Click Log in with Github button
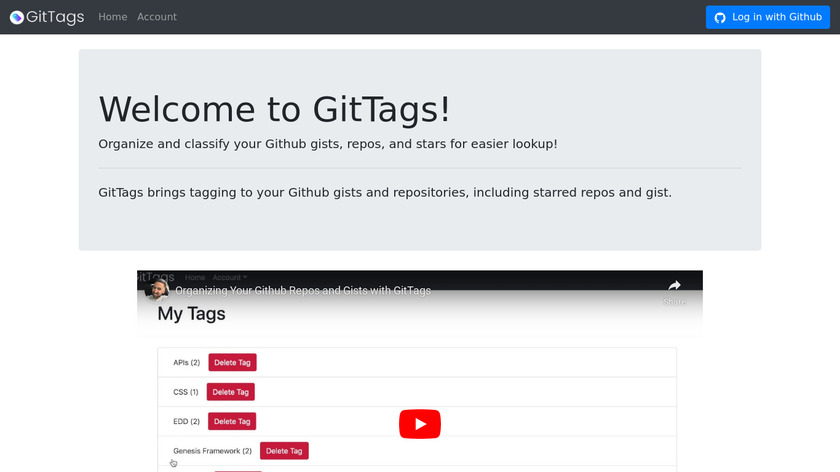 coord(768,17)
